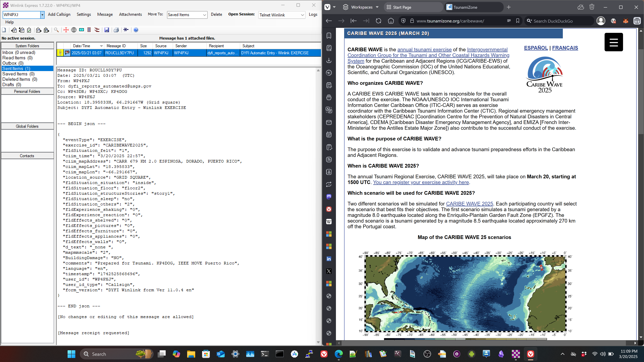
Task: Expand the Telnet Winlink session dropdown
Action: tap(302, 15)
